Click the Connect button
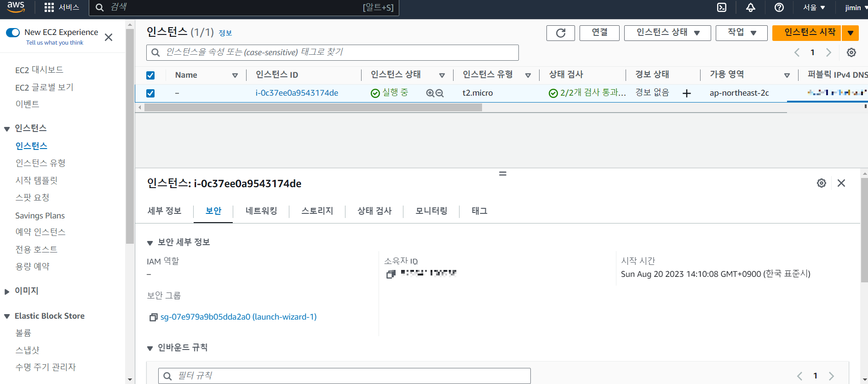The height and width of the screenshot is (384, 868). [599, 33]
